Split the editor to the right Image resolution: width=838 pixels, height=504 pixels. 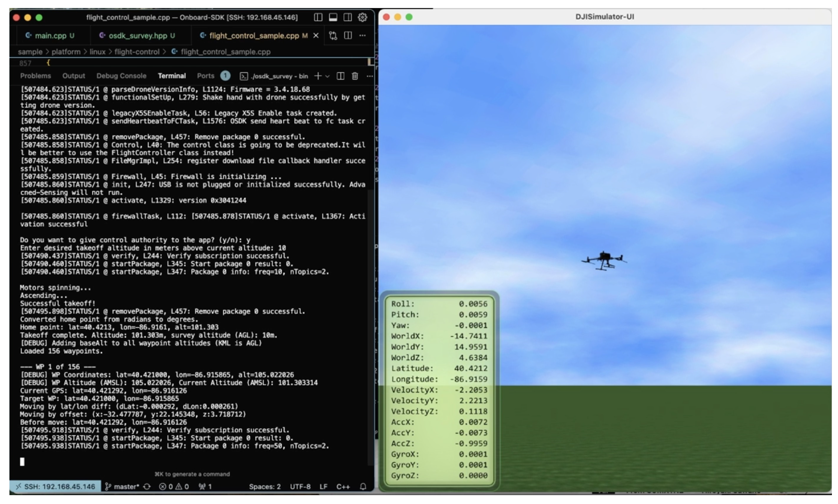(348, 36)
